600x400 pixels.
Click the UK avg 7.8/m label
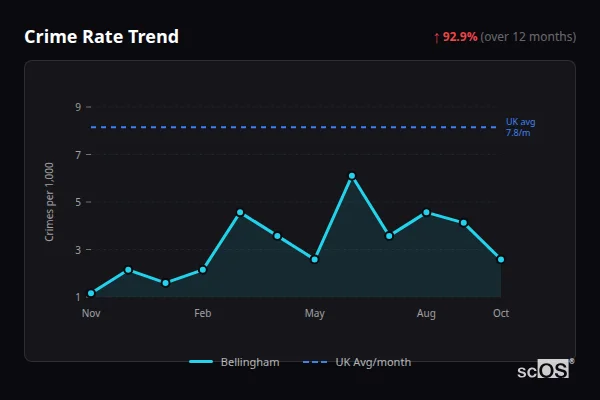[x=520, y=127]
